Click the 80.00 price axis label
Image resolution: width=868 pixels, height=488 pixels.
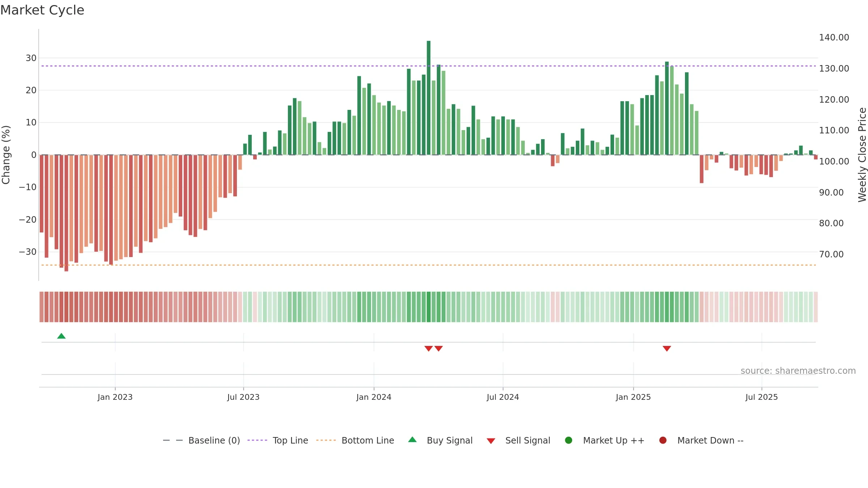[x=831, y=223]
